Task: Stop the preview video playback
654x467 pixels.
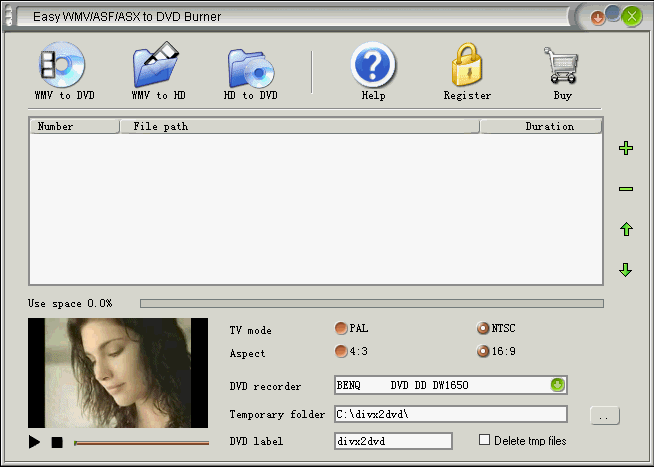Action: [57, 442]
